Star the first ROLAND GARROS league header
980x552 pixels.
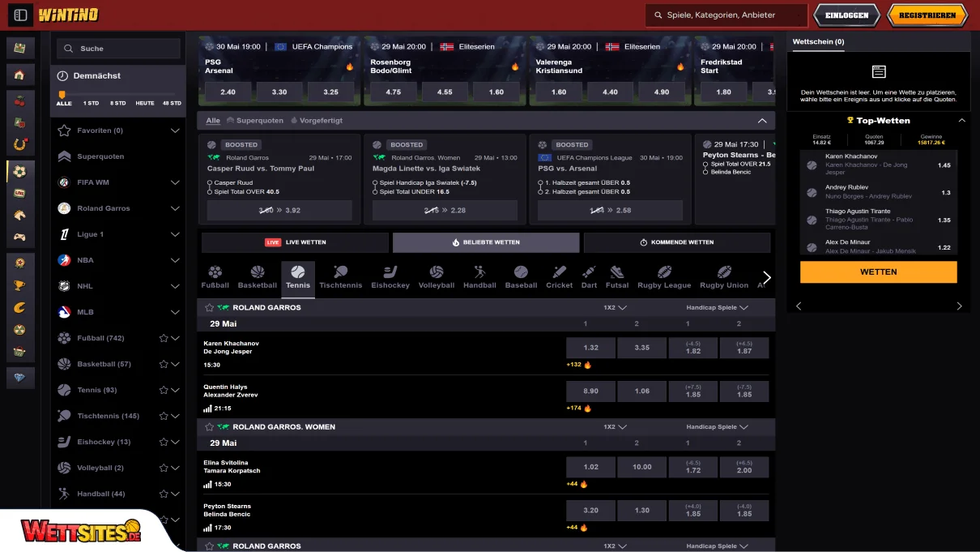[x=209, y=308]
